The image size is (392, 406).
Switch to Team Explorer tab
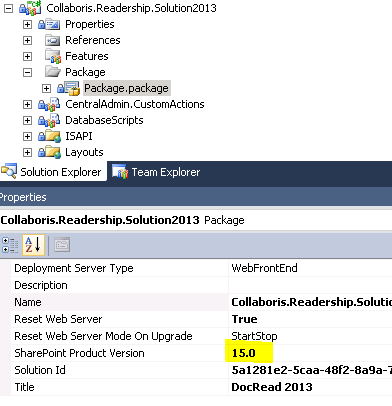click(156, 172)
